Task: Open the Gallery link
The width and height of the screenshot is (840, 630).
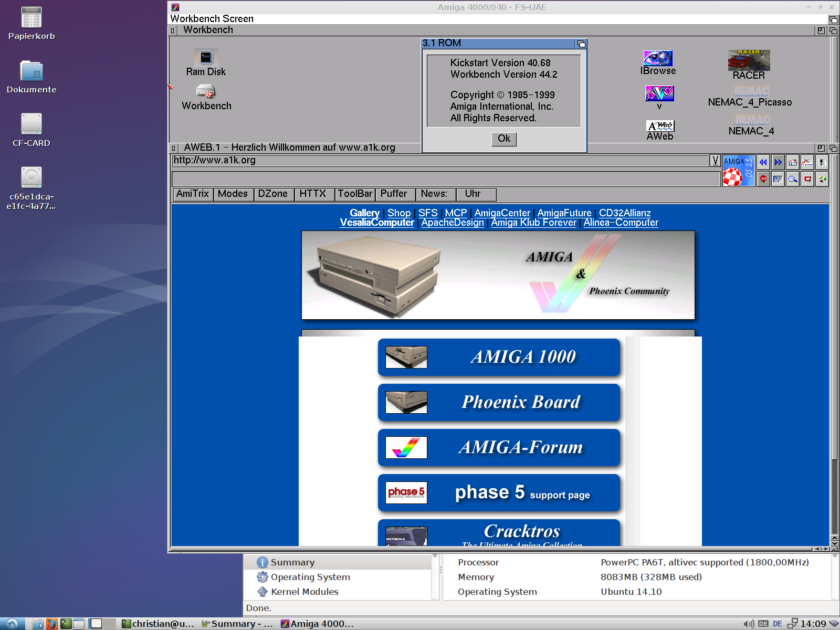Action: pos(364,213)
